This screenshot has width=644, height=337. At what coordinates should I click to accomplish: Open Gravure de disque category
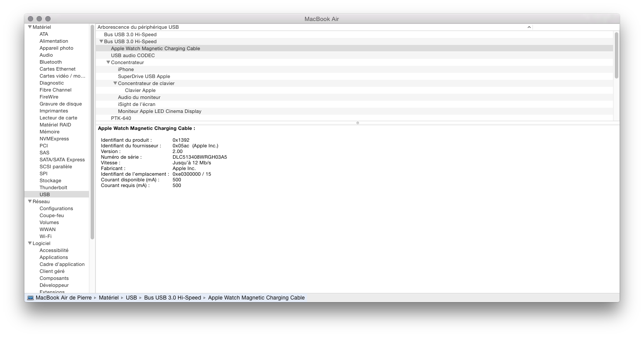coord(61,104)
